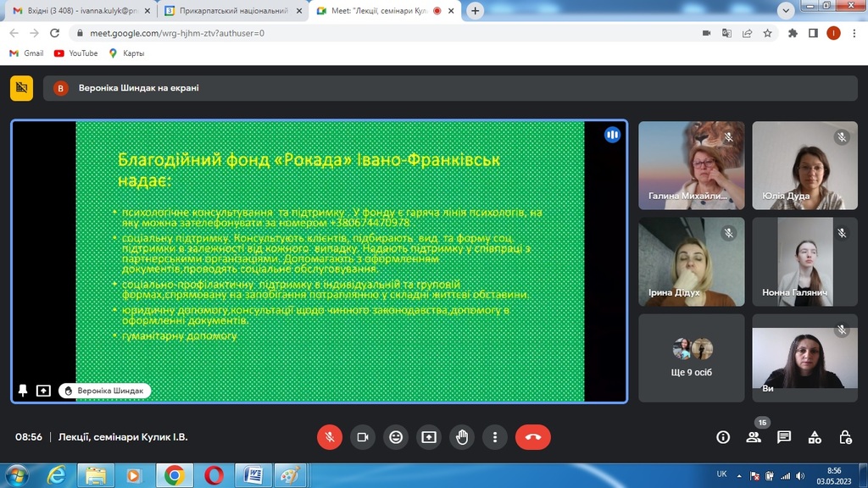The image size is (868, 488).
Task: Open Chrome's three-dot menu
Action: coord(854,33)
